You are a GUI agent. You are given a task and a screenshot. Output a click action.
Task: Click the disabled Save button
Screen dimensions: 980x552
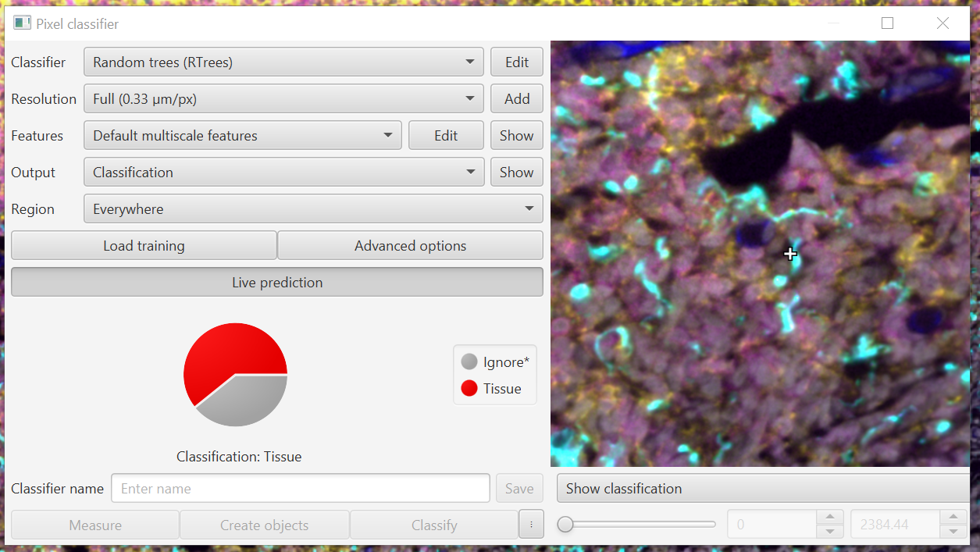point(519,489)
